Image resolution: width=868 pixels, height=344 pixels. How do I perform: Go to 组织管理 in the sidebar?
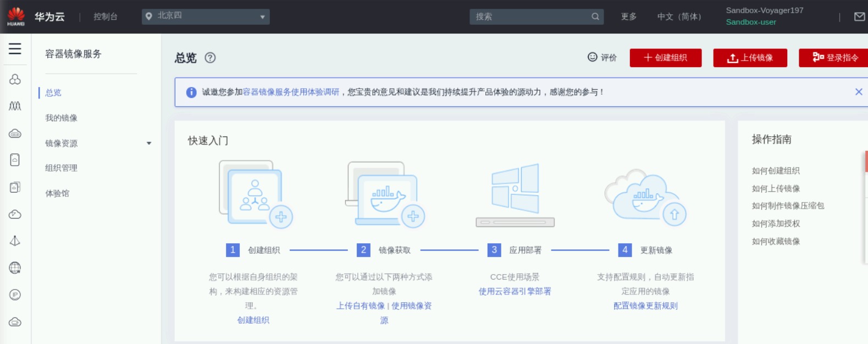pos(61,168)
